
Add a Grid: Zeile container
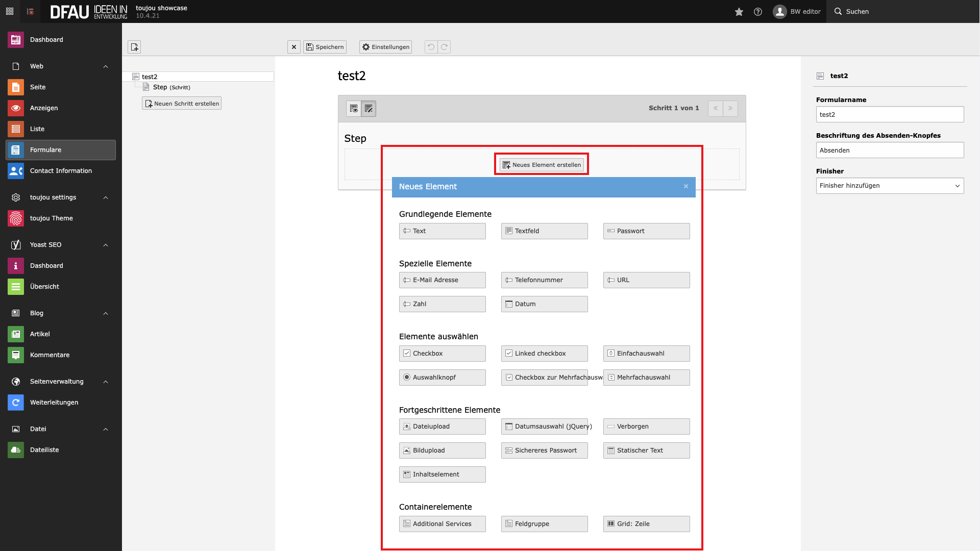click(647, 524)
